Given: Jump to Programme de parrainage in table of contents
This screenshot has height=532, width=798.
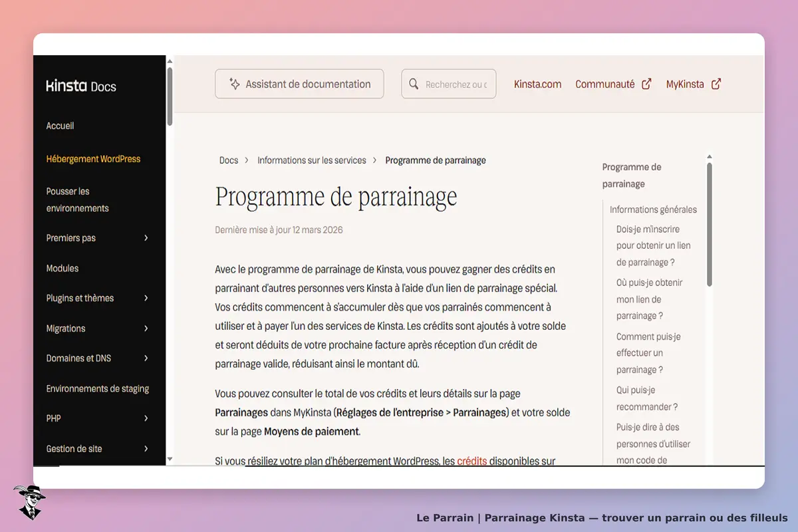Looking at the screenshot, I should click(x=632, y=176).
